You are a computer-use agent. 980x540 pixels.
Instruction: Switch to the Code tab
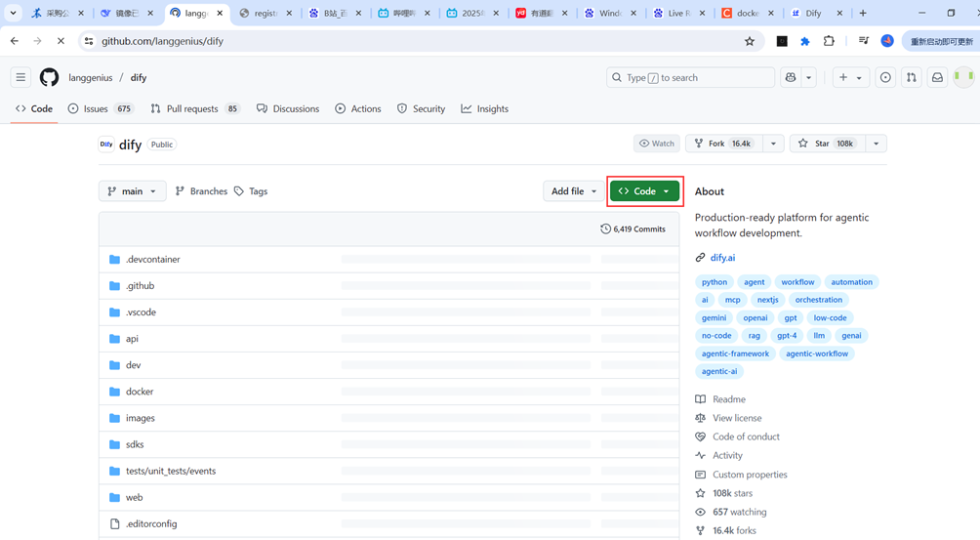(x=34, y=108)
